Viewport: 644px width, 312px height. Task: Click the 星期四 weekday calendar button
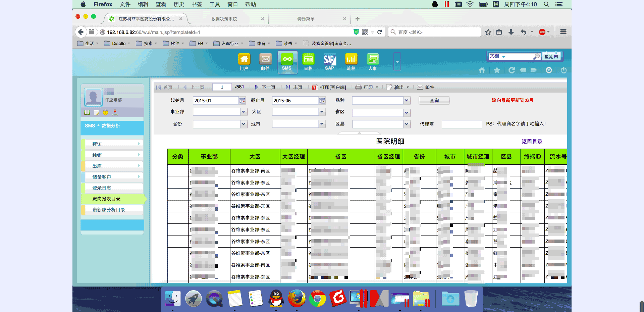click(551, 56)
